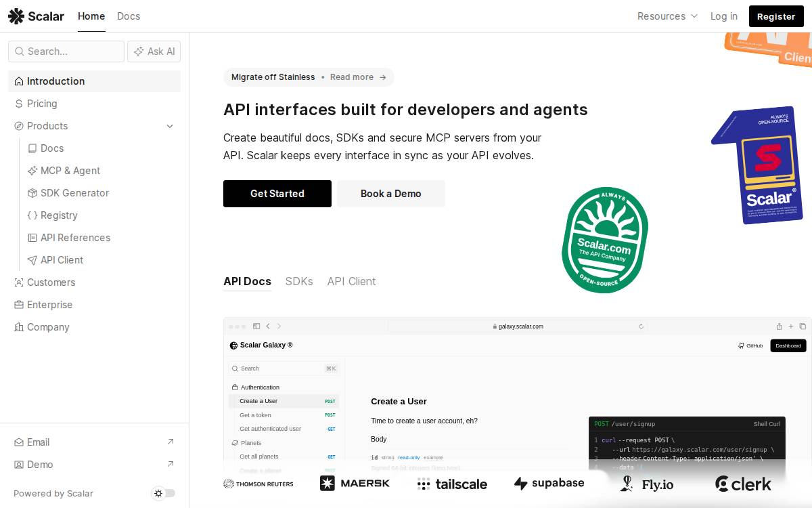812x508 pixels.
Task: Click the Book a Demo button
Action: point(391,194)
